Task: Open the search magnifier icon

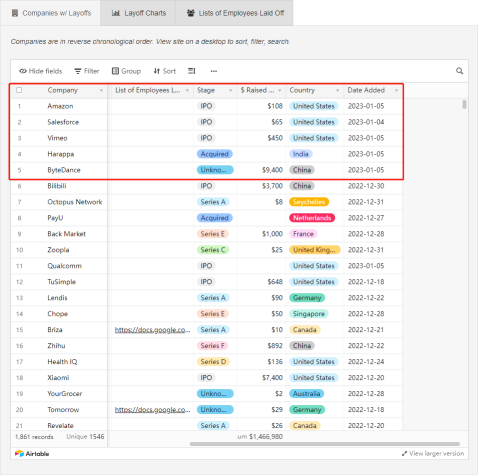Action: tap(459, 71)
